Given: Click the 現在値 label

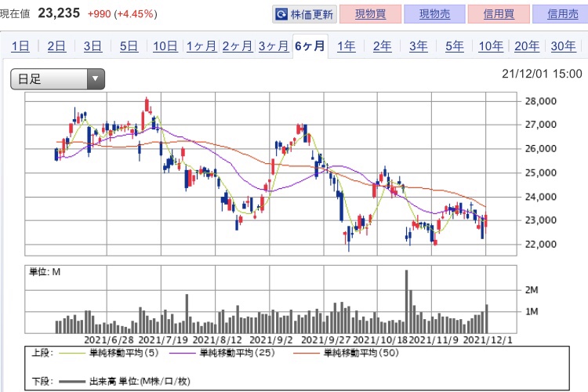Looking at the screenshot, I should pyautogui.click(x=15, y=14).
